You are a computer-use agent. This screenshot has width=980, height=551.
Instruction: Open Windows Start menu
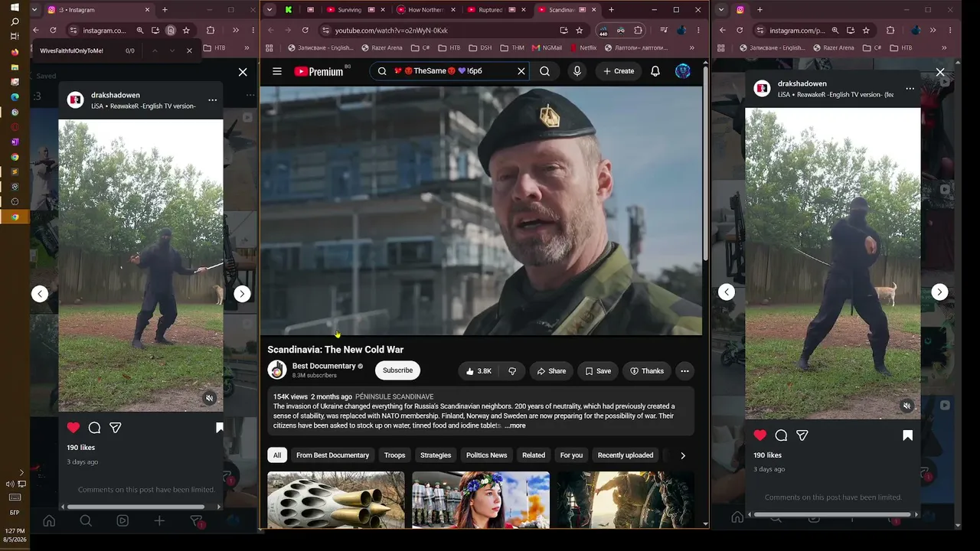(15, 8)
